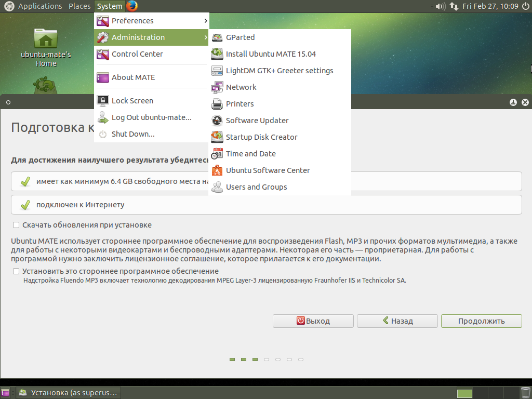Check the third-party software installation option

pos(16,271)
